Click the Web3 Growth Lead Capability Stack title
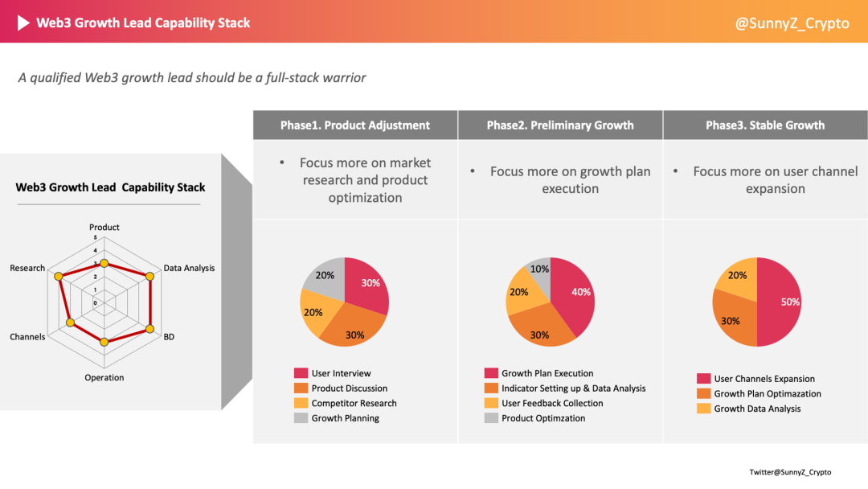This screenshot has height=489, width=868. click(x=143, y=23)
